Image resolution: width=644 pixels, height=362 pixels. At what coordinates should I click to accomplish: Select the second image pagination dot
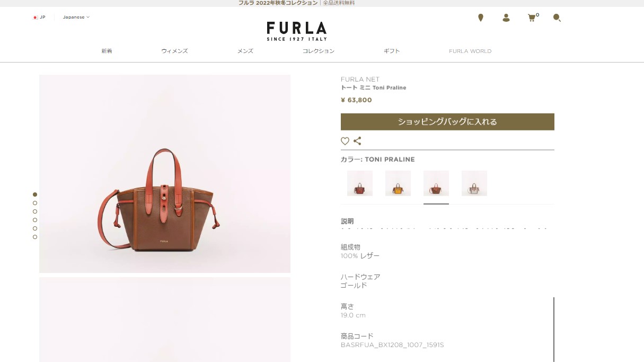pos(35,203)
